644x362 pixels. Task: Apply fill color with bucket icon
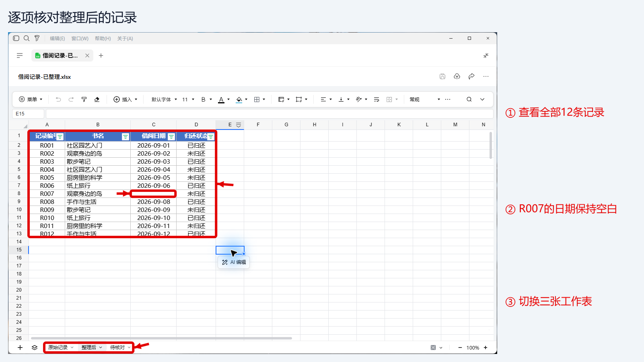click(x=239, y=99)
